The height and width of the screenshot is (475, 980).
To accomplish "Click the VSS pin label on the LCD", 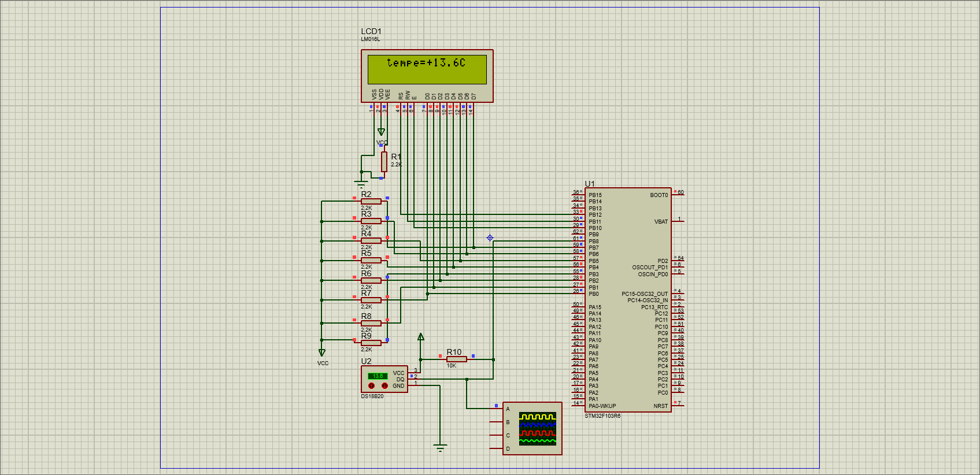I will click(x=374, y=94).
